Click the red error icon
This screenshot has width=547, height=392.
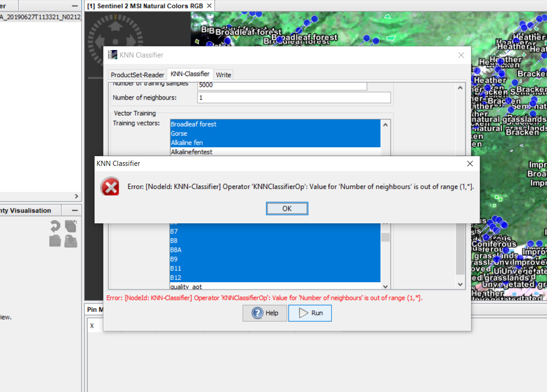(x=110, y=187)
